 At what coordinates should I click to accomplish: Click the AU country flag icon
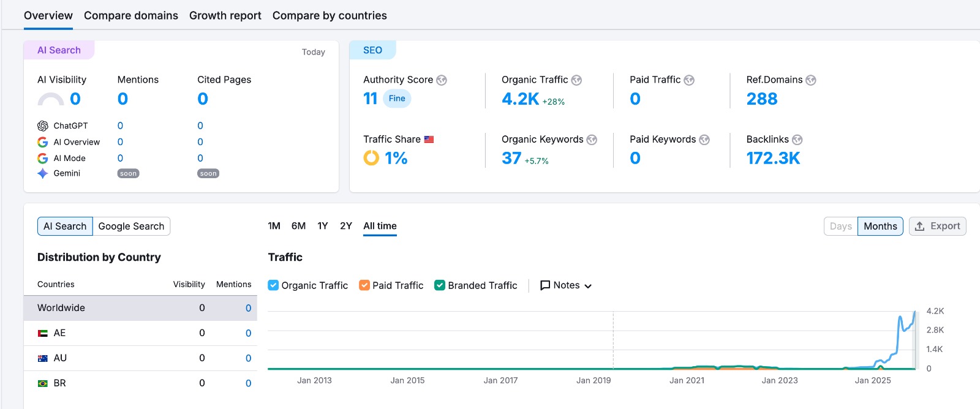coord(43,358)
